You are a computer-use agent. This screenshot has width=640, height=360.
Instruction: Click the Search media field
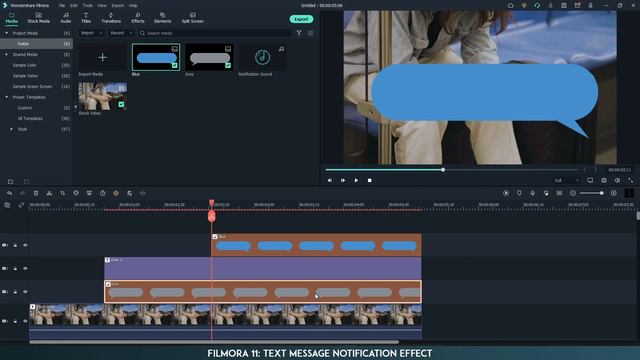215,33
